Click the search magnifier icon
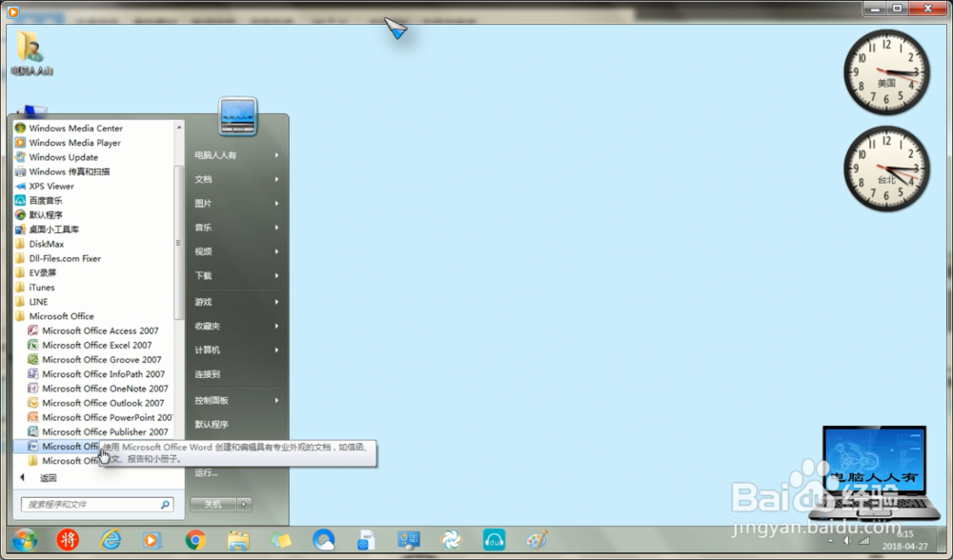953x560 pixels. 165,504
